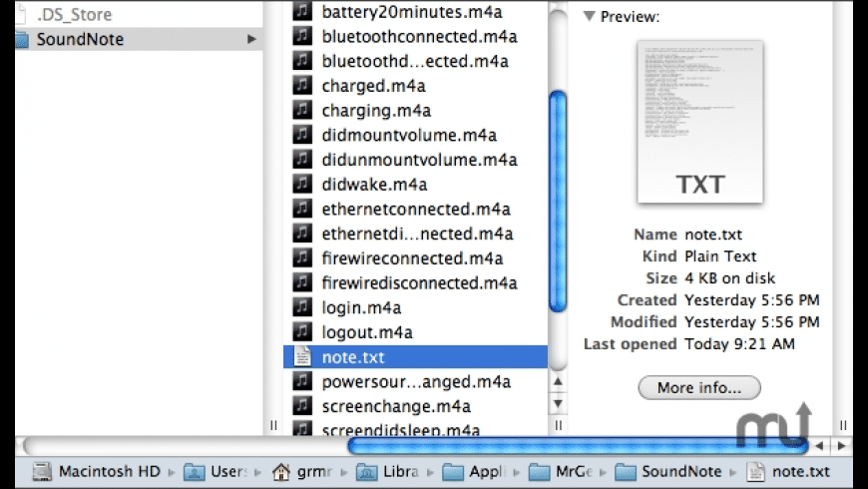
Task: Click the didmountvolume.m4a audio icon
Action: pos(302,135)
